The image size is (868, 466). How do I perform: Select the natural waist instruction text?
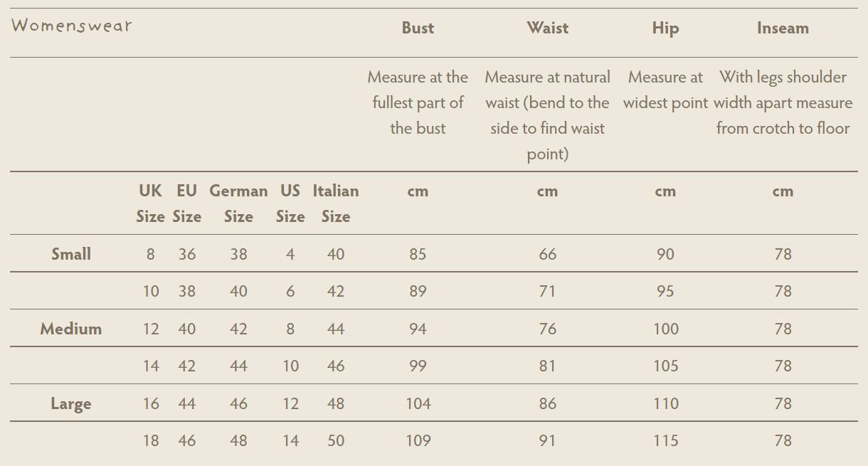point(547,115)
